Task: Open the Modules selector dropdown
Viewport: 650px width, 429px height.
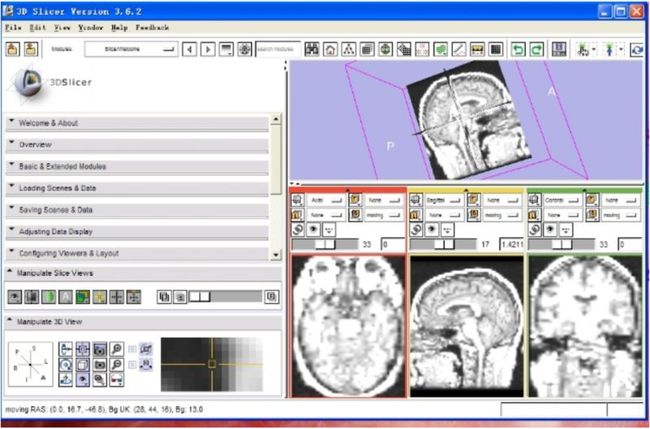Action: tap(131, 49)
